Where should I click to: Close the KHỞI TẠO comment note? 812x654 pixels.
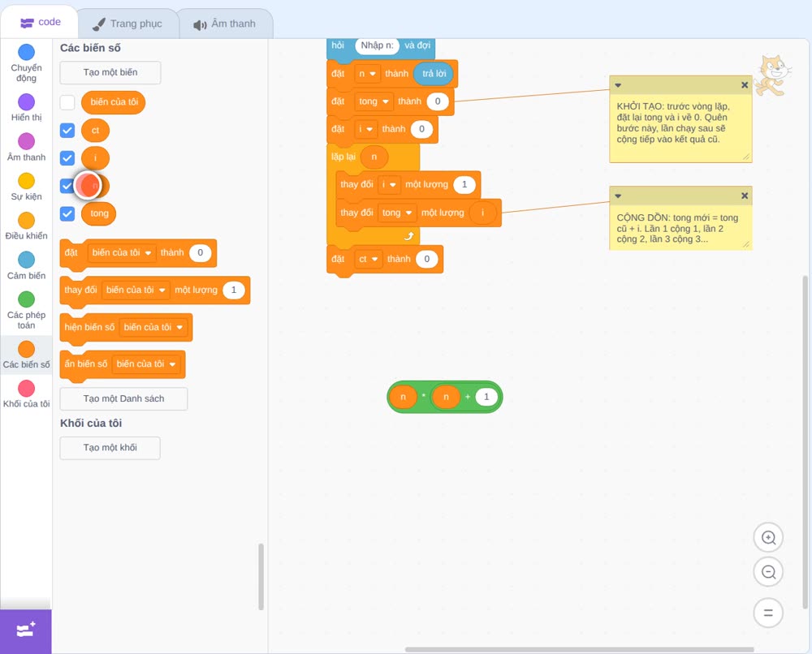click(745, 85)
